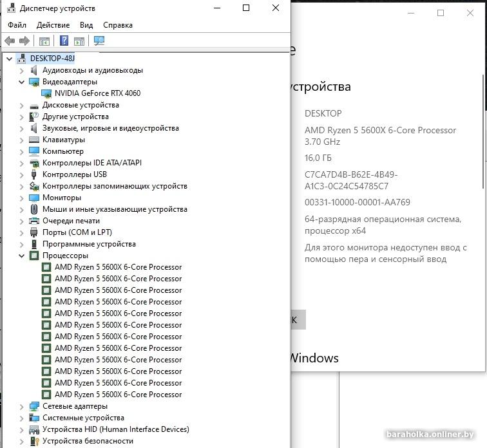Open the Help toolbar icon with question mark

[x=64, y=41]
